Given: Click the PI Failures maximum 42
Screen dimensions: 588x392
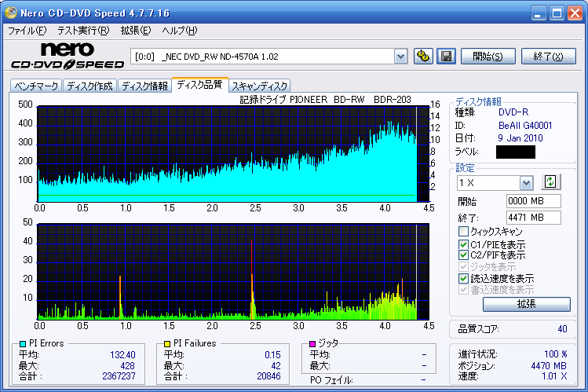Looking at the screenshot, I should (x=276, y=366).
